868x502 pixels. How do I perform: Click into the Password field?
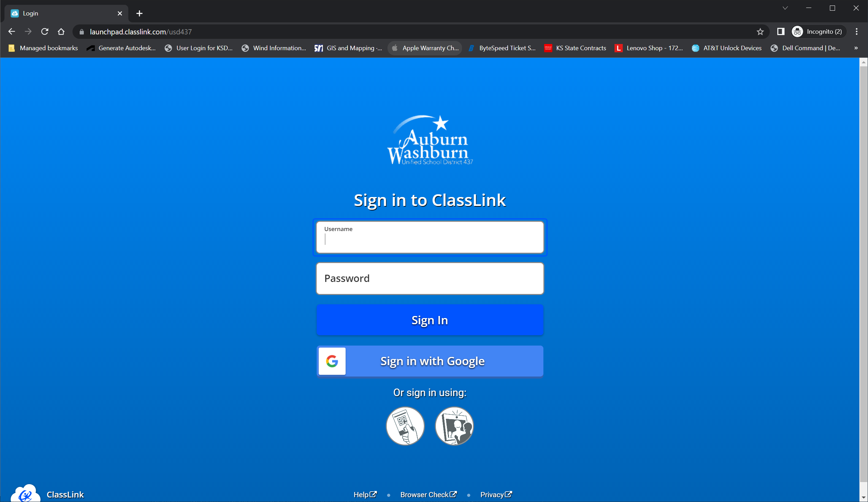429,278
